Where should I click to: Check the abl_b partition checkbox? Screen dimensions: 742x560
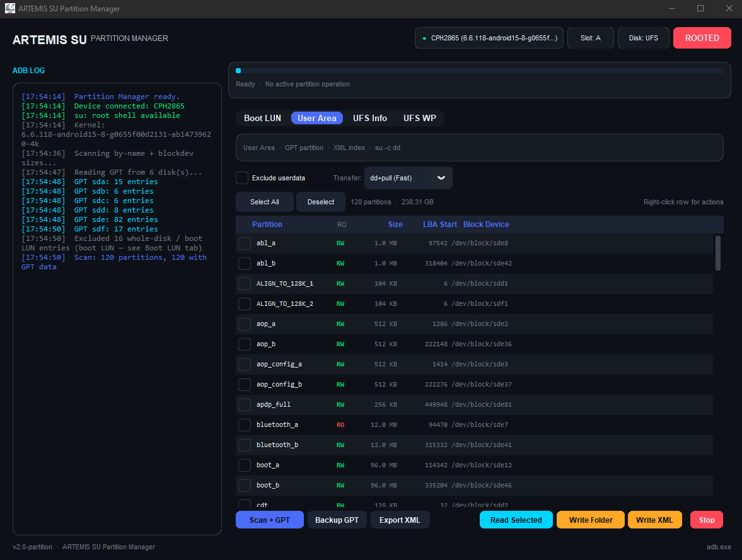pos(245,263)
